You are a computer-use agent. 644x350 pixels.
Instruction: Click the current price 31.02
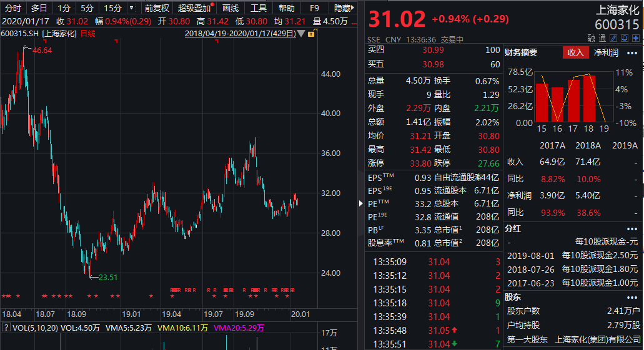pos(397,19)
